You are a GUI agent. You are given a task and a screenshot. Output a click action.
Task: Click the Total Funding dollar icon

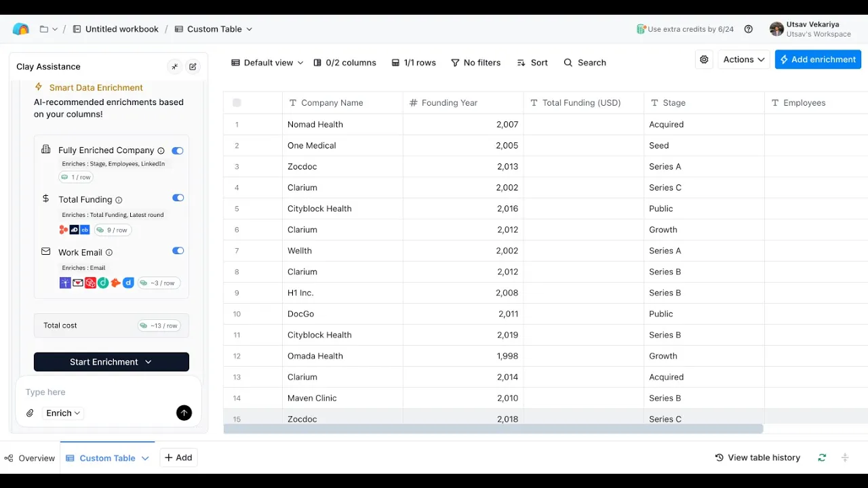pos(45,199)
